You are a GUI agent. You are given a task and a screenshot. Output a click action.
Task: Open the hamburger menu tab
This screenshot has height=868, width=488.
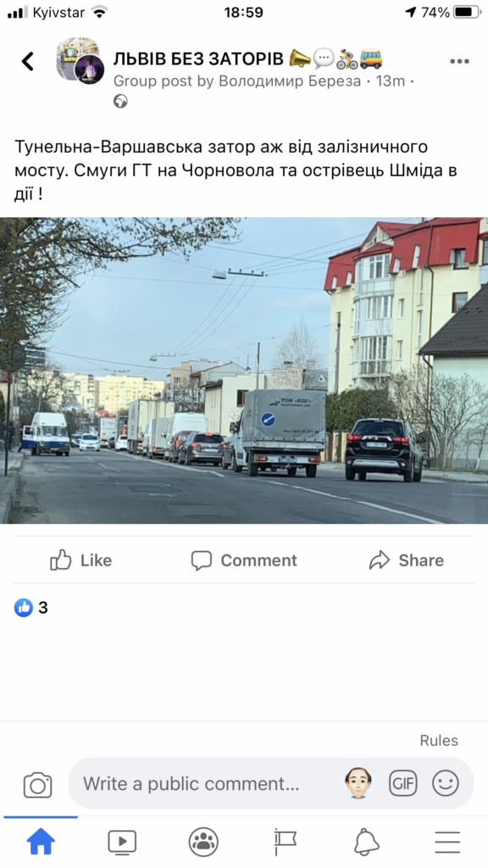447,843
